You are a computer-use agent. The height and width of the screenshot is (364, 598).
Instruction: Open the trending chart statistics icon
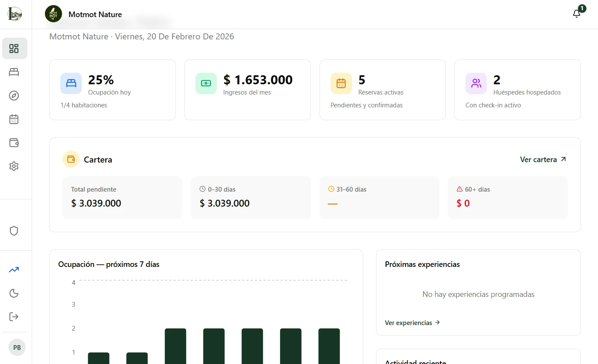click(x=13, y=269)
